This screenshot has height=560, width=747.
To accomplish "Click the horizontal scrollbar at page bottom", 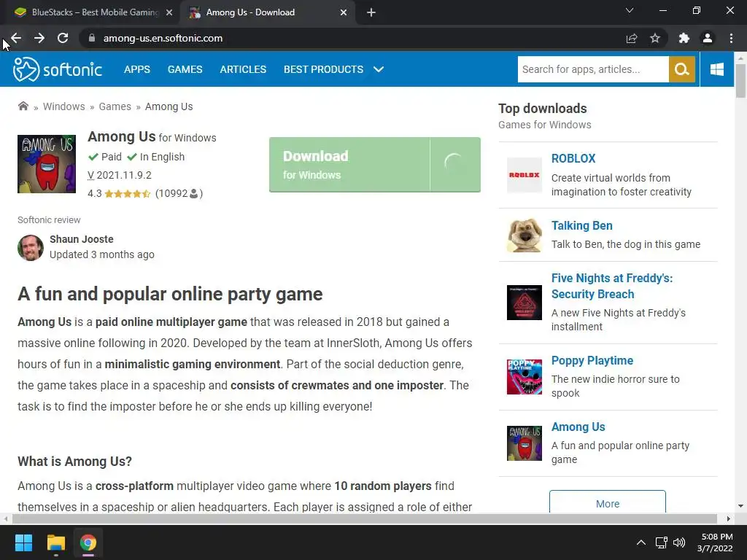I will 365,518.
